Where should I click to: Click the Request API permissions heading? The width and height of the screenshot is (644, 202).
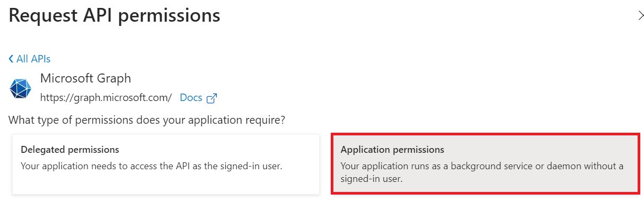[x=114, y=16]
